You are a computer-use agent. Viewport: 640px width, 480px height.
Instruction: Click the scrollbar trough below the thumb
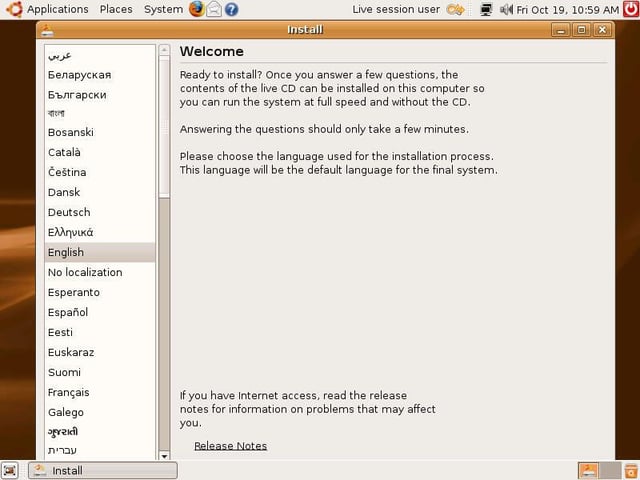[164, 325]
